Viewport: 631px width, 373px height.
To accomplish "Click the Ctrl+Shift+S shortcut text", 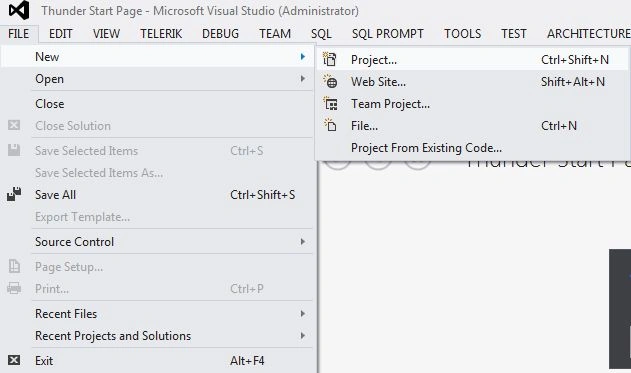I will tap(262, 195).
